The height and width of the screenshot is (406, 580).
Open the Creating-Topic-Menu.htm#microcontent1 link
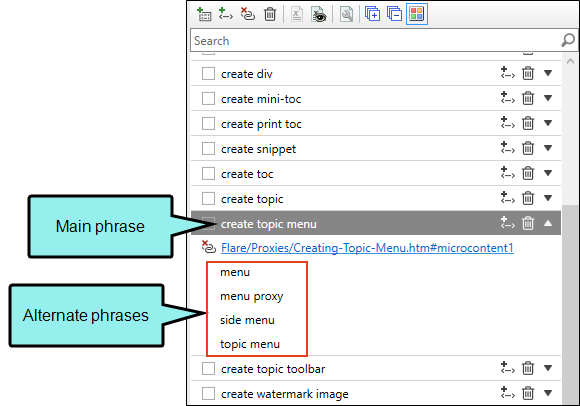367,248
